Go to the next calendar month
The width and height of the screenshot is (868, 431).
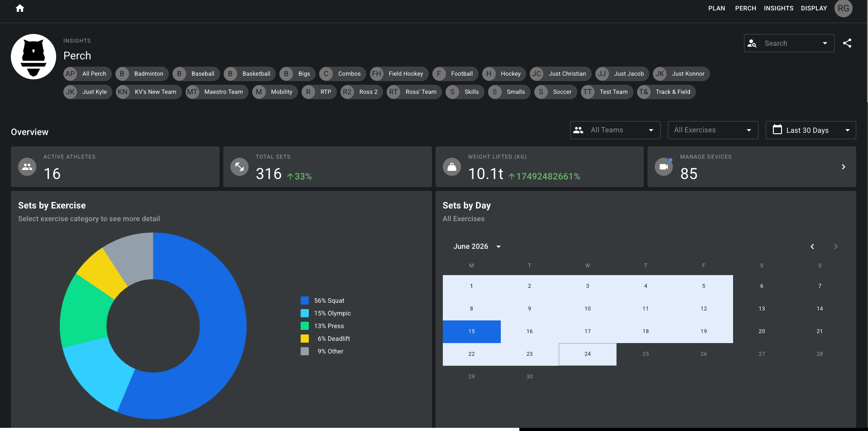(836, 247)
